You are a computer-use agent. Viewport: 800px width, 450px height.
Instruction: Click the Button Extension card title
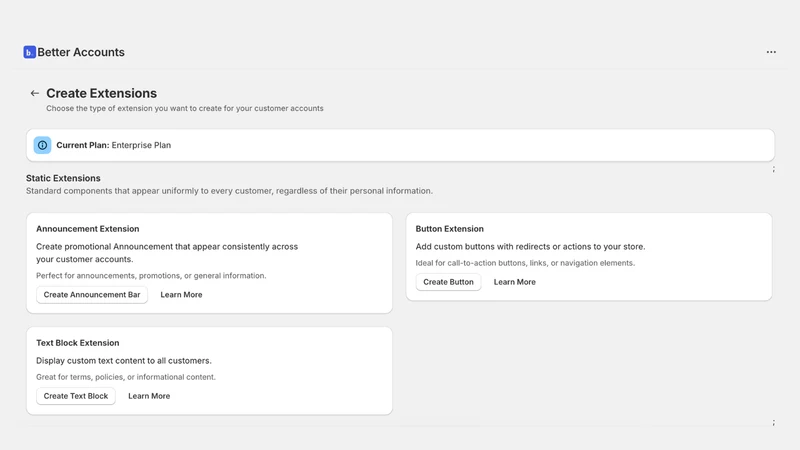tap(449, 229)
